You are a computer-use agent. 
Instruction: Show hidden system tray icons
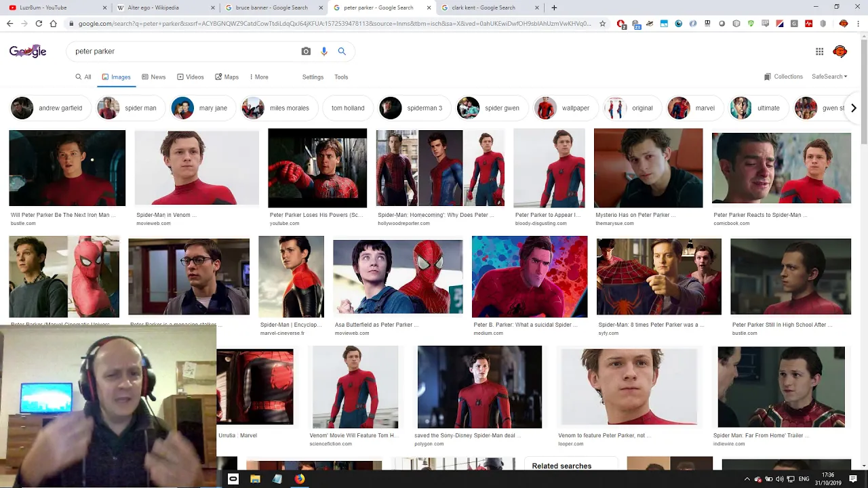[747, 479]
